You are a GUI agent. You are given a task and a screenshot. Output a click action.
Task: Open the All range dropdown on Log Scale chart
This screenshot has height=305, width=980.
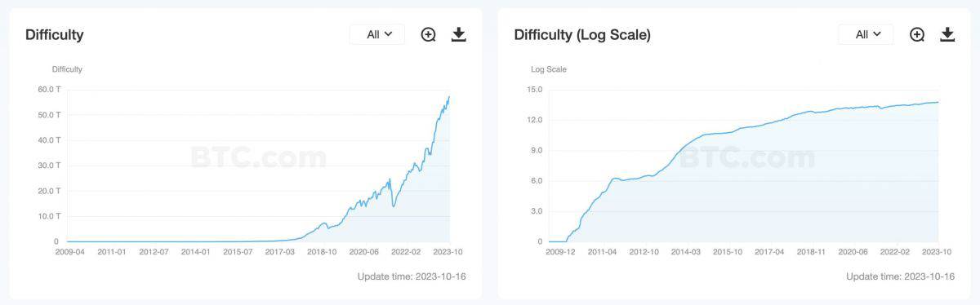point(866,34)
